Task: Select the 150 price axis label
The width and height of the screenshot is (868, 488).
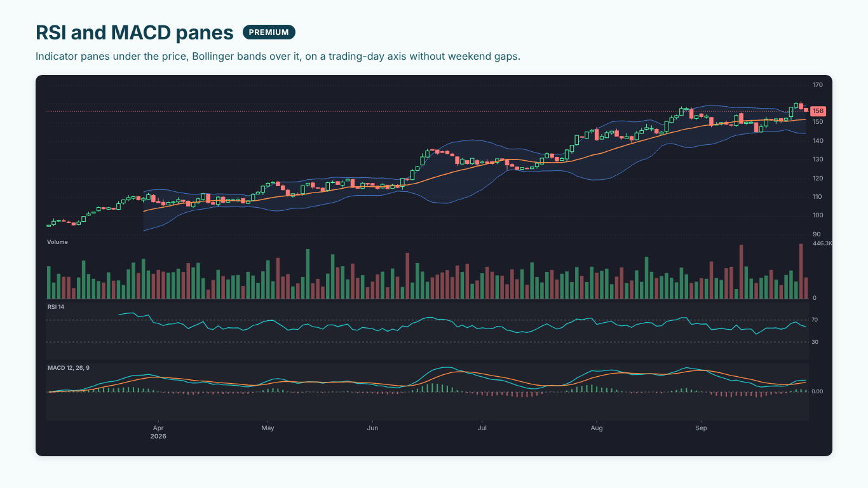Action: 817,122
